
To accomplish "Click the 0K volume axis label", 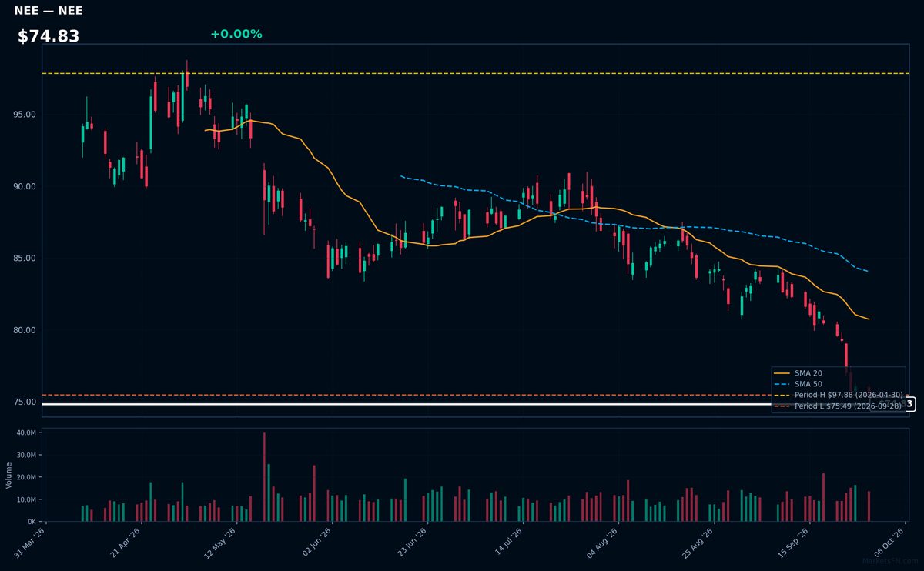I will point(31,522).
